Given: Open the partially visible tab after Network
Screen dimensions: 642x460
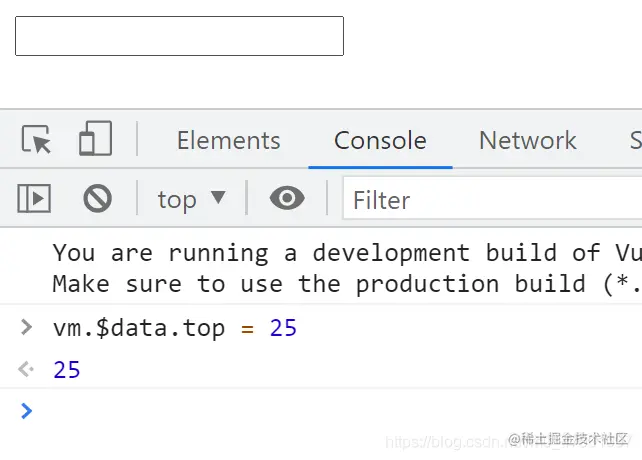Looking at the screenshot, I should [634, 141].
